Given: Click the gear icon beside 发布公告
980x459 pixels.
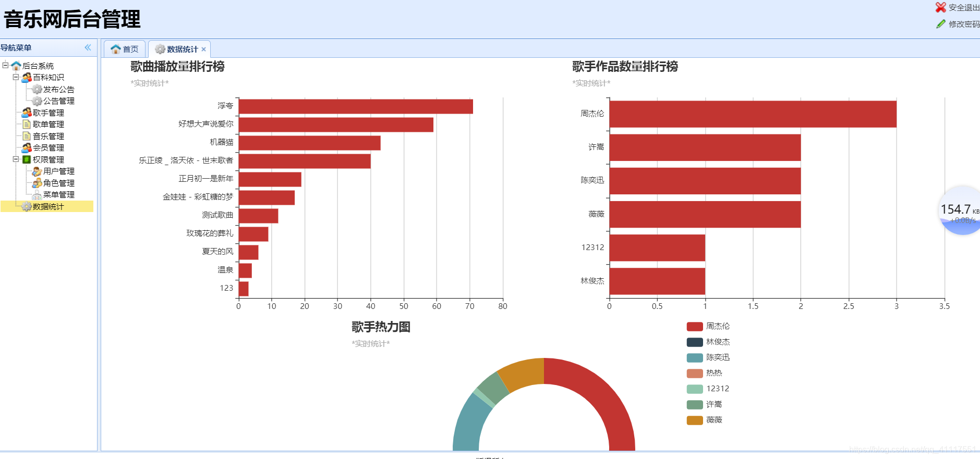Looking at the screenshot, I should click(37, 89).
